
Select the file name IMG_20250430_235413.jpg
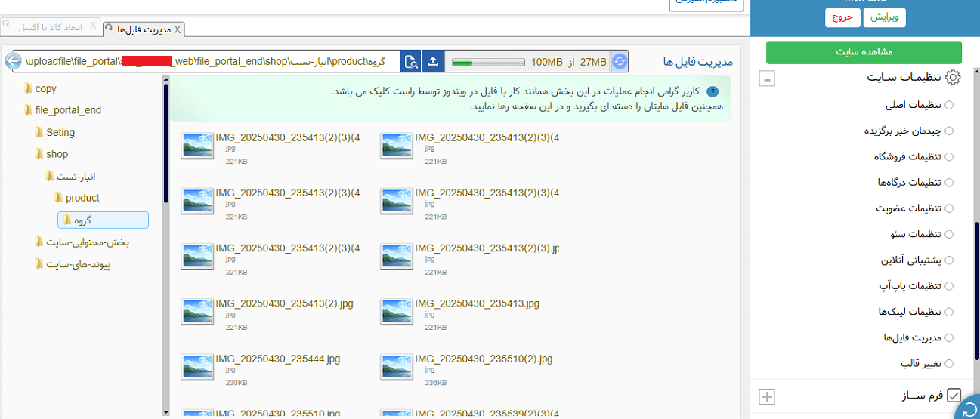477,303
